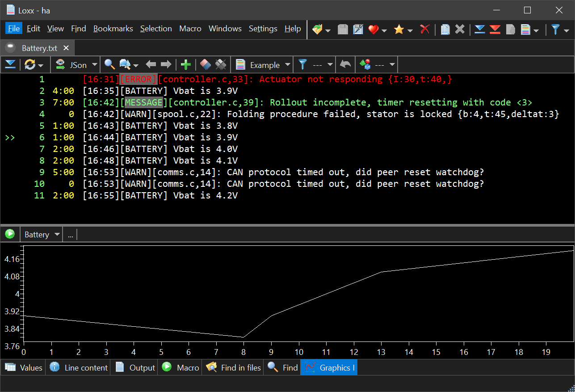Select line 11 'Vbat is 4.2V'
This screenshot has width=575, height=392.
(160, 195)
